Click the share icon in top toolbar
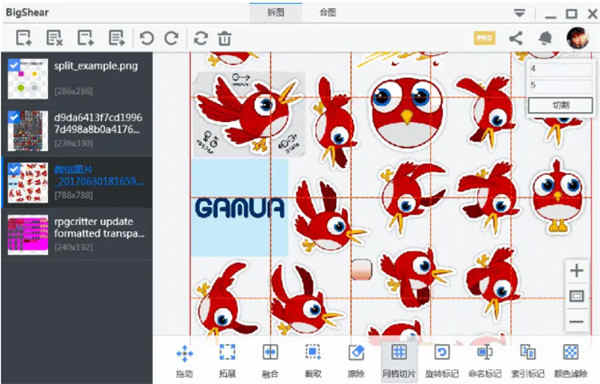 516,38
